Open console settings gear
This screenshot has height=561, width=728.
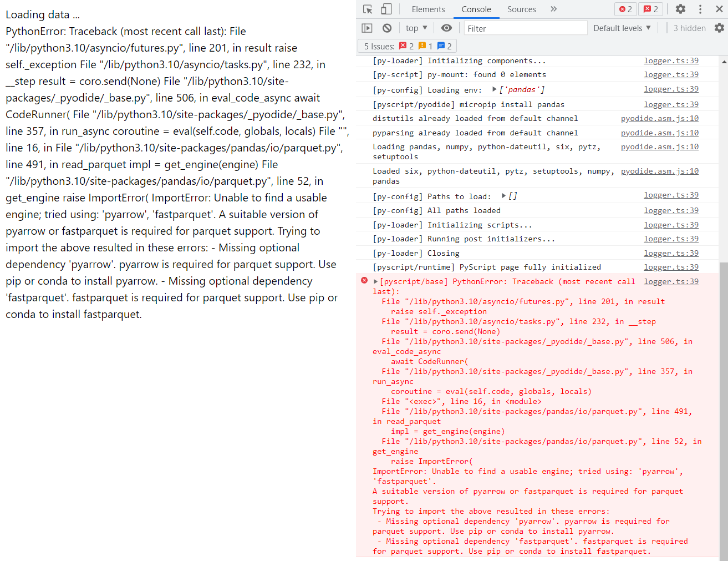point(719,28)
